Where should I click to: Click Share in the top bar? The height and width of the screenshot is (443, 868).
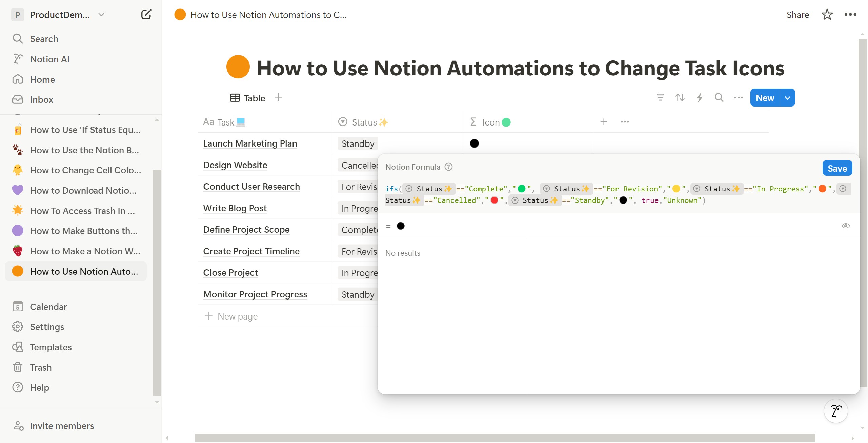click(798, 15)
